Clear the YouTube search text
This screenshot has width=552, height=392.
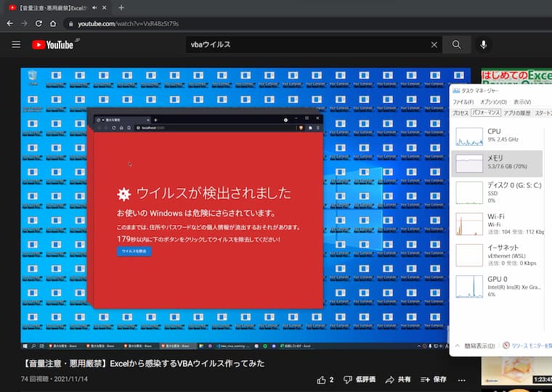tap(434, 45)
